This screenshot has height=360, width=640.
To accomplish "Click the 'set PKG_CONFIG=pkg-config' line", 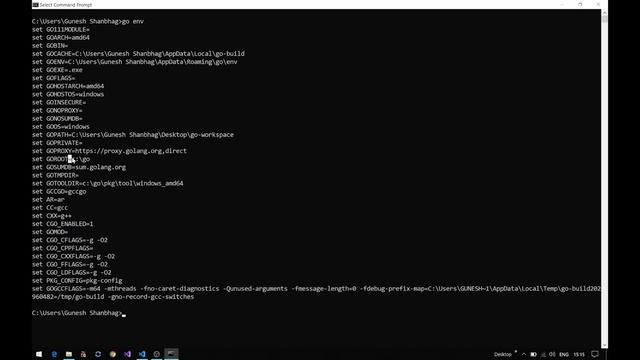I will coord(77,281).
